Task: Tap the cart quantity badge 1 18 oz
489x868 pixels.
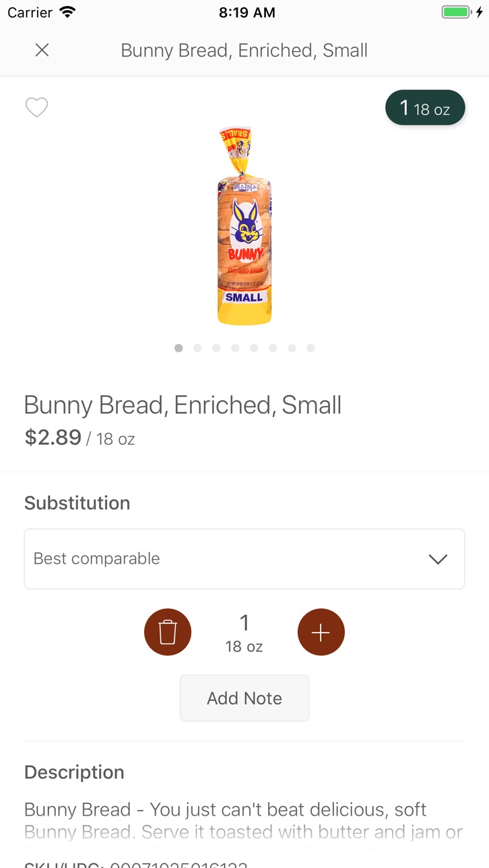Action: 425,108
